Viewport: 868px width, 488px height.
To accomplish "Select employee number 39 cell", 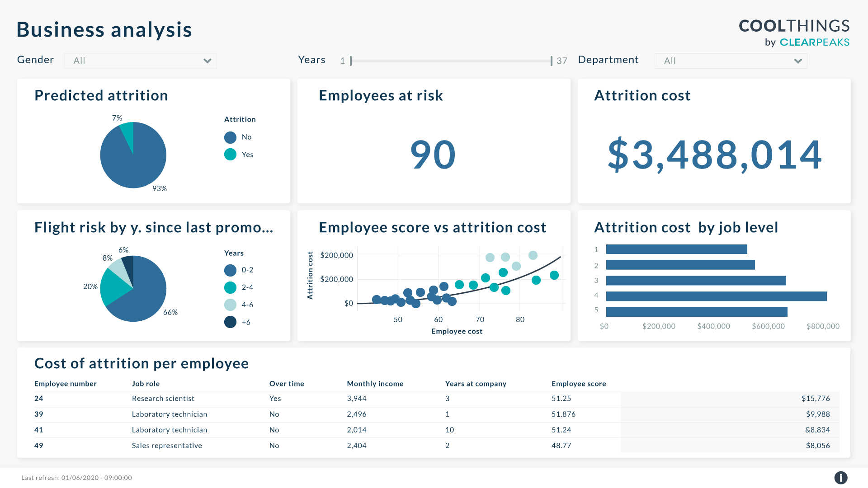I will tap(39, 414).
